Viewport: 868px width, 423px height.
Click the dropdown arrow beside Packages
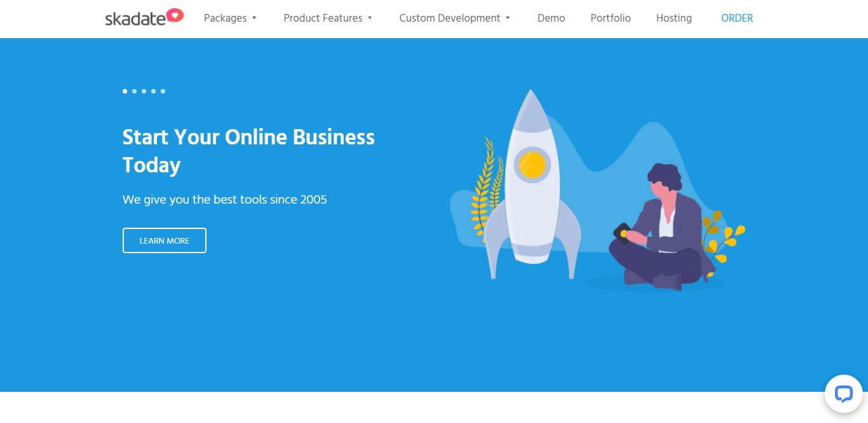click(254, 18)
